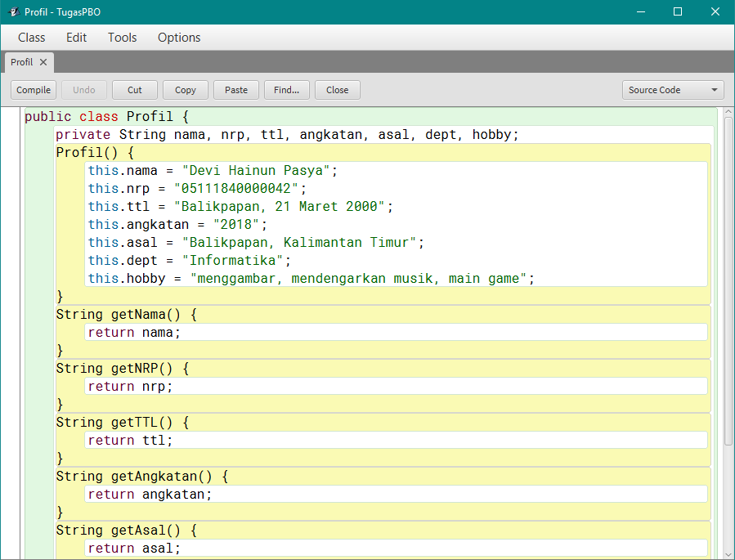Open the Class menu
Viewport: 735px width, 560px height.
pyautogui.click(x=31, y=38)
